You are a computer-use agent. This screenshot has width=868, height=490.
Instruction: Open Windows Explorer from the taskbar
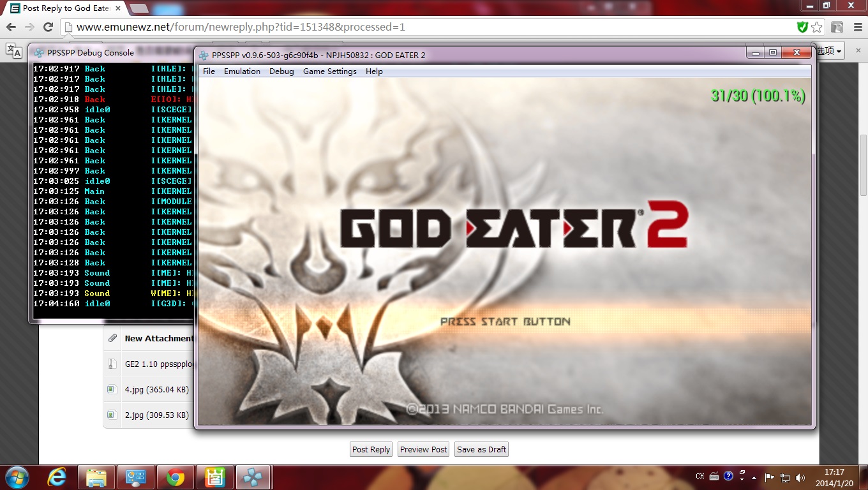[x=96, y=477]
